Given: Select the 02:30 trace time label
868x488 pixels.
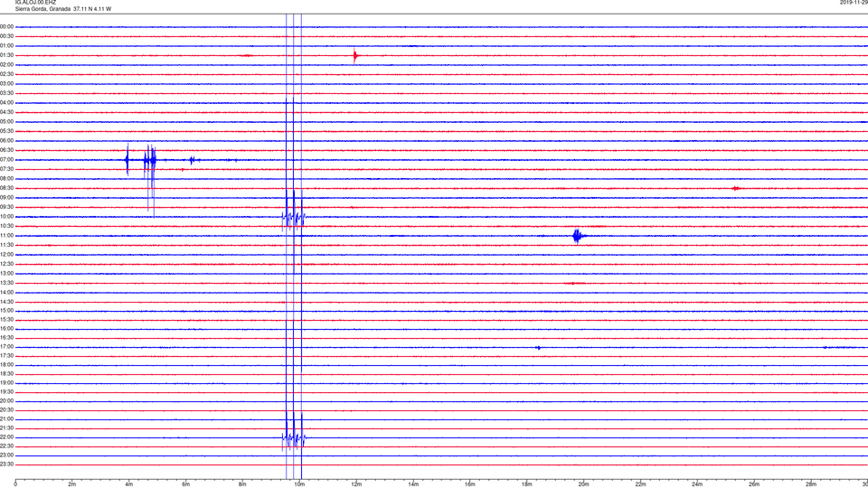Looking at the screenshot, I should (x=6, y=74).
